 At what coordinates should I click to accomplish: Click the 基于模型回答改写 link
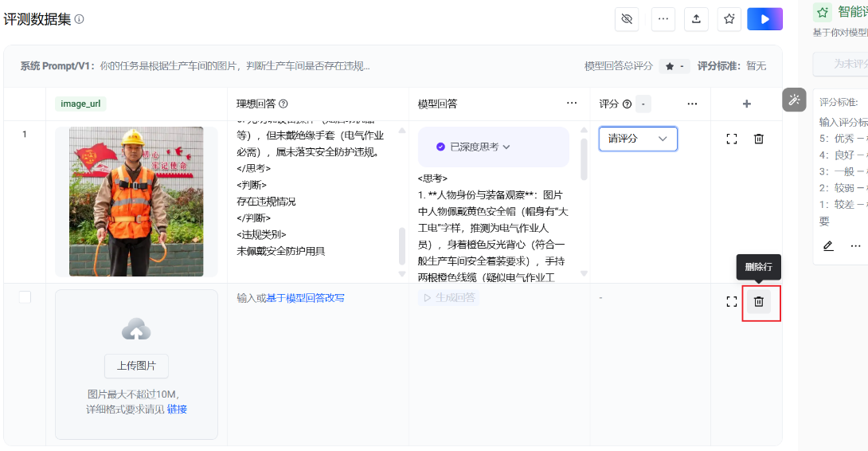tap(305, 298)
